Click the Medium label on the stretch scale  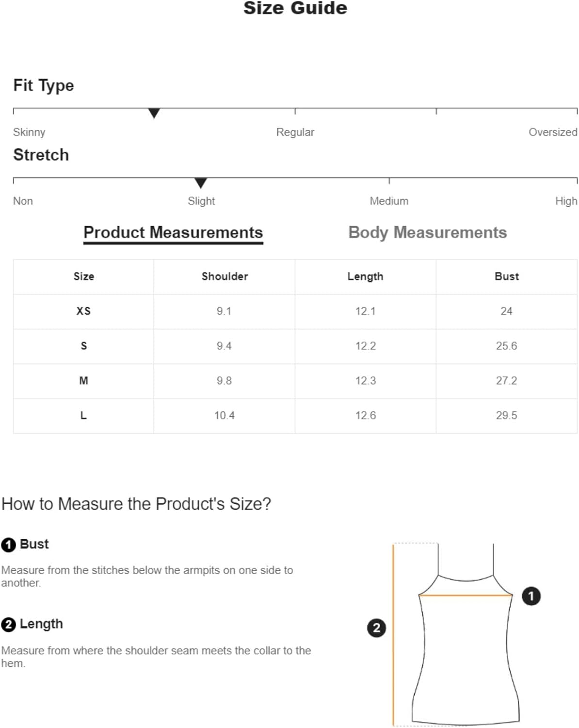point(389,201)
